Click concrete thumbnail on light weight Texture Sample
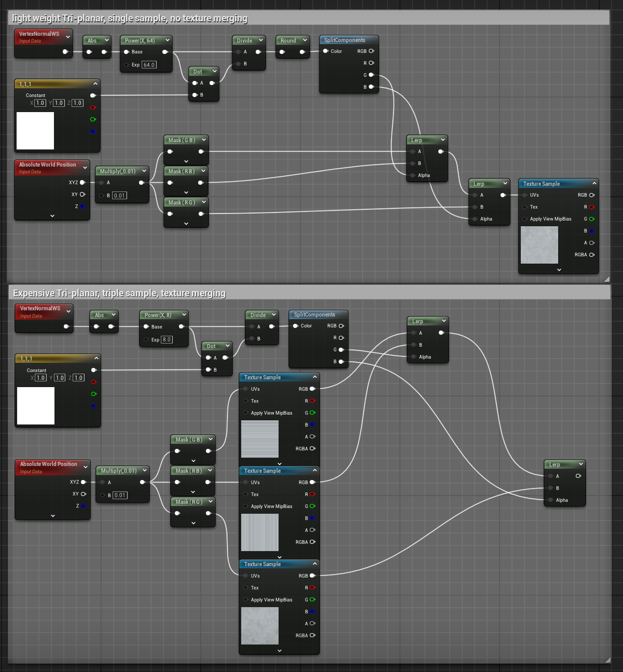623x672 pixels. tap(539, 245)
